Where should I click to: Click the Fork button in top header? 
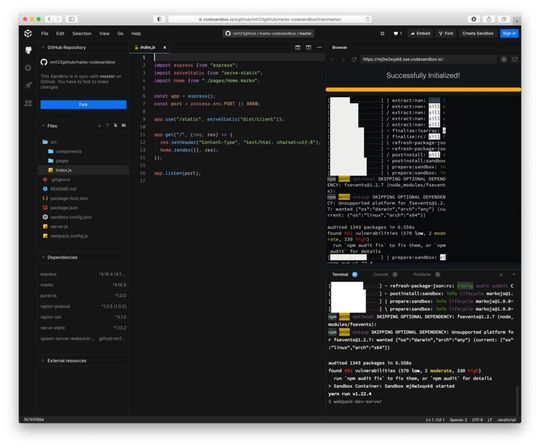446,33
